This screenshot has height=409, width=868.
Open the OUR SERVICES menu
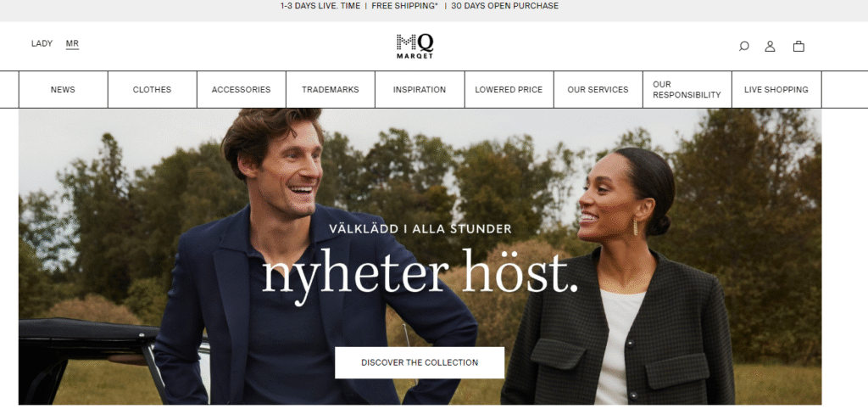pos(598,90)
